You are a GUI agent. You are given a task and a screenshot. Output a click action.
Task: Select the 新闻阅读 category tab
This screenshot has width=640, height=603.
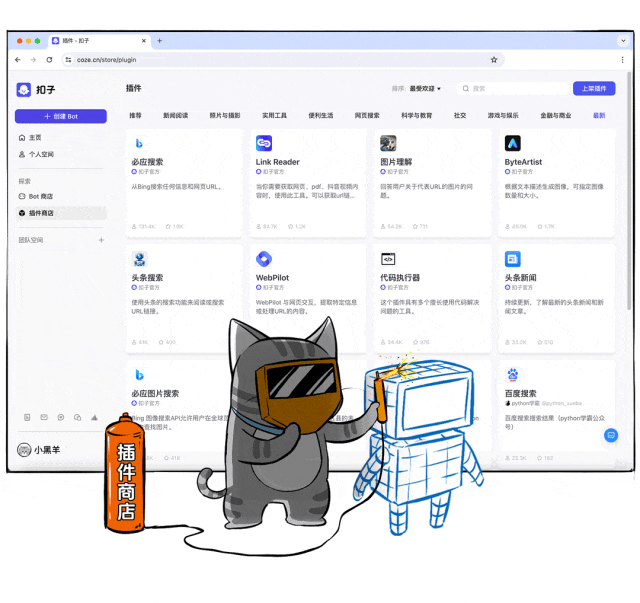pos(176,116)
